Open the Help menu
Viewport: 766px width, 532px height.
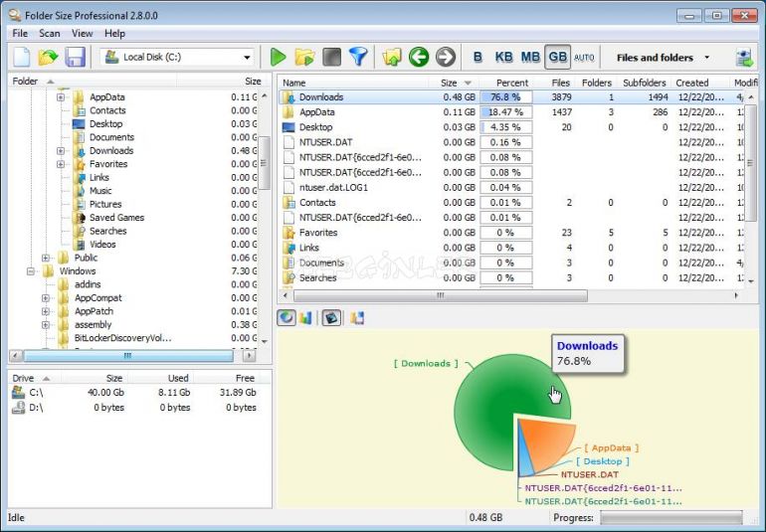114,33
